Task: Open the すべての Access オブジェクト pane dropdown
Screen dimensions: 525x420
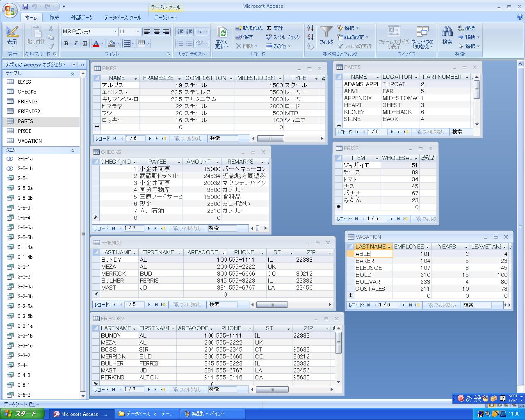Action: pos(74,65)
